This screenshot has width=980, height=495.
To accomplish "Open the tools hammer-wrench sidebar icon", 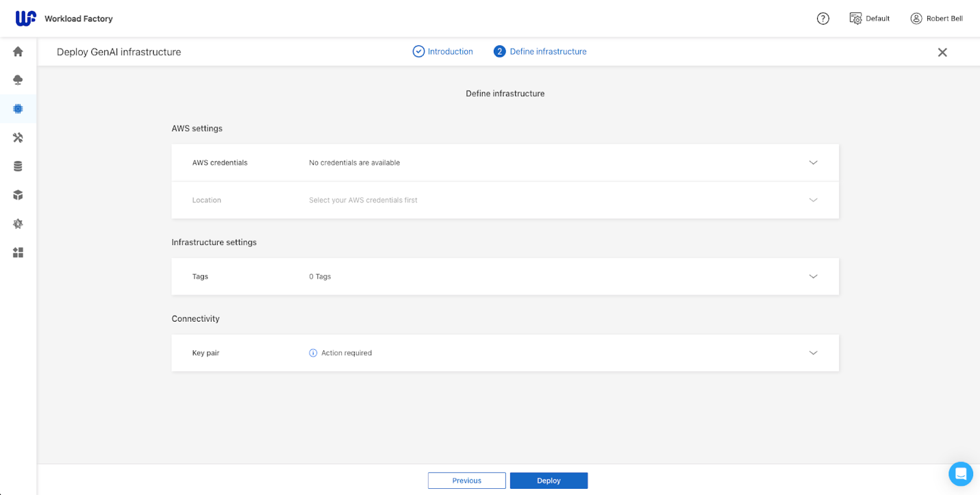I will click(x=18, y=138).
